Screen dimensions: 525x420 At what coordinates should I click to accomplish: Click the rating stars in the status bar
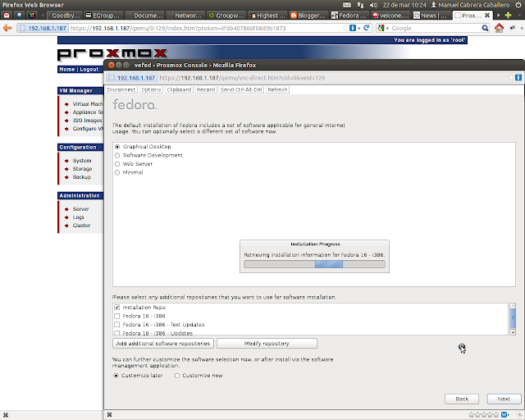click(483, 415)
